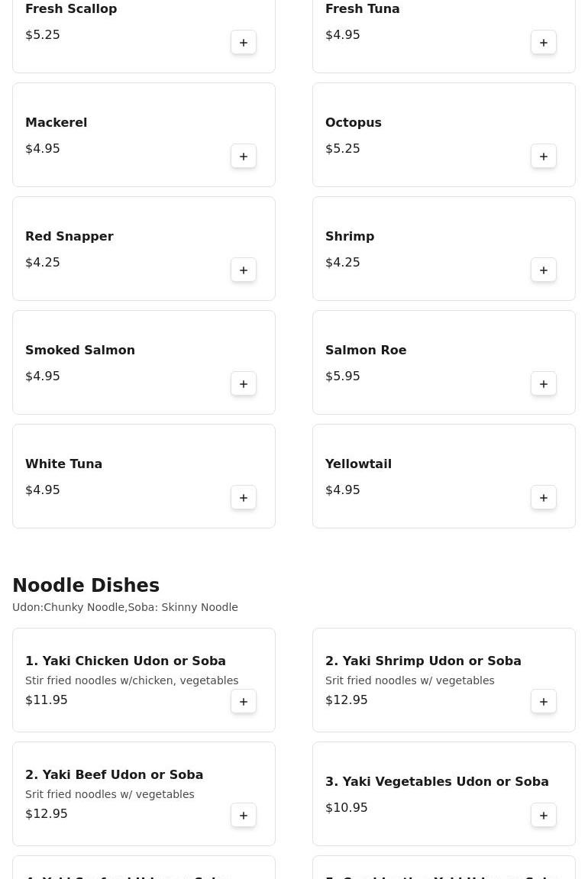This screenshot has height=879, width=588.
Task: Add Red Snapper to cart
Action: pos(244,270)
